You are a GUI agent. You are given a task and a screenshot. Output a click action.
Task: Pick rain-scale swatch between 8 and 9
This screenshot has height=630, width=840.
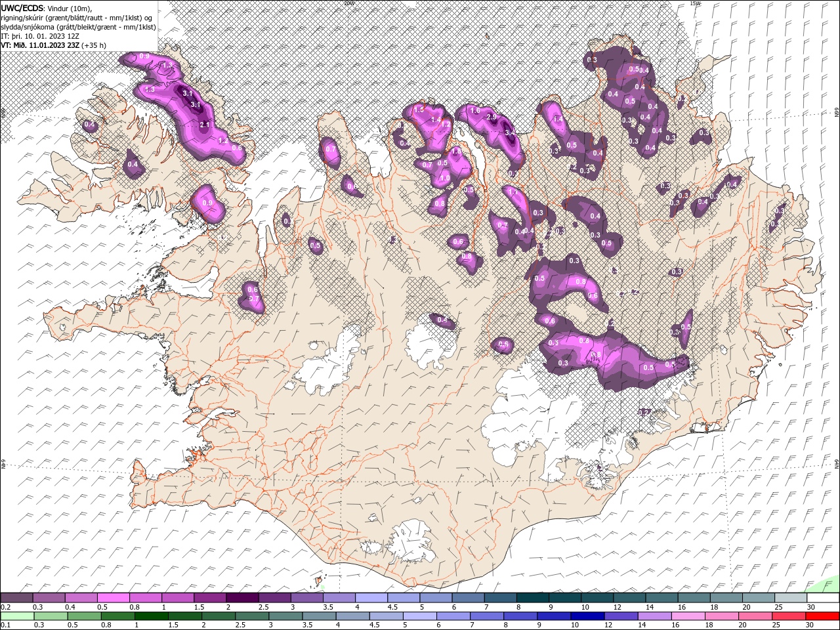[520, 616]
